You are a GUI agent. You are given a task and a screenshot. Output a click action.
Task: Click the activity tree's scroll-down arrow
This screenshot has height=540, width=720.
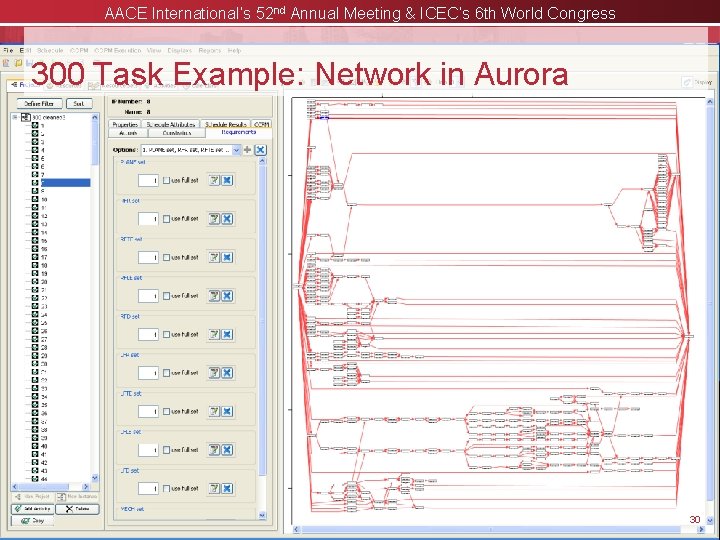(95, 478)
